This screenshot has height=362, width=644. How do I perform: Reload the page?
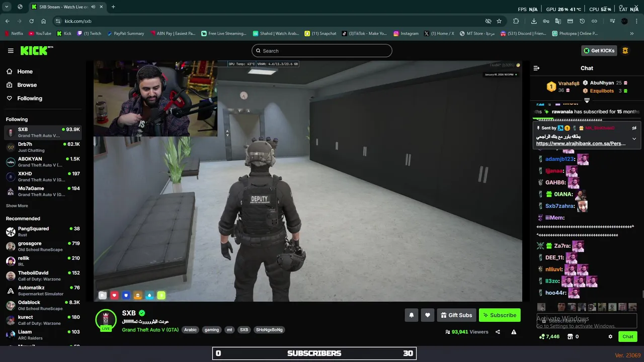tap(31, 21)
